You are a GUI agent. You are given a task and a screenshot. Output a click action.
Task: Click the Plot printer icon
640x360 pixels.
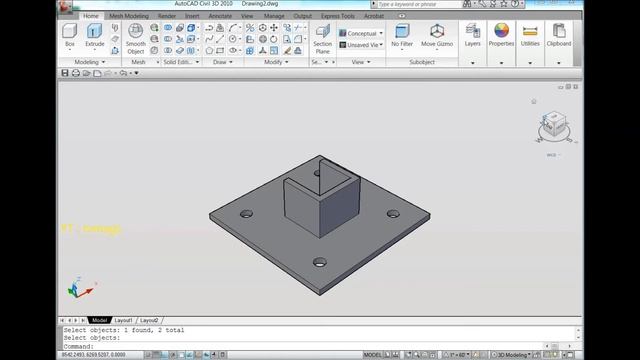(76, 73)
